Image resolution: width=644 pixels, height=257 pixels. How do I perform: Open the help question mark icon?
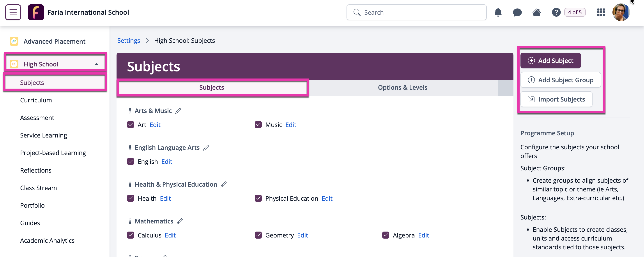[x=556, y=12]
